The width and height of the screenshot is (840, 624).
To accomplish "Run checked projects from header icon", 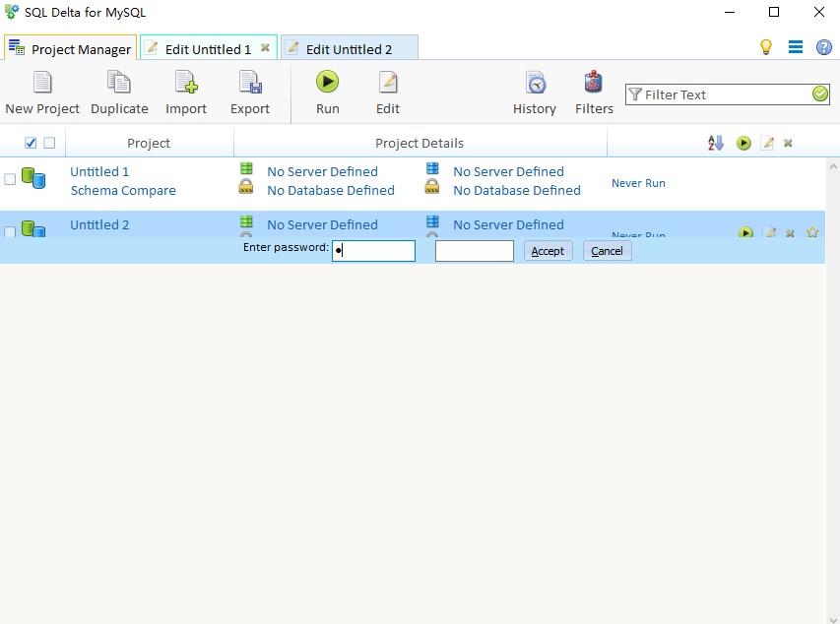I will tap(743, 143).
